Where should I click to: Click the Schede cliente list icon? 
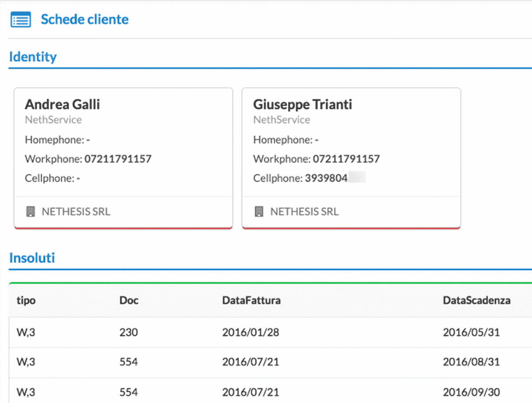pyautogui.click(x=20, y=20)
